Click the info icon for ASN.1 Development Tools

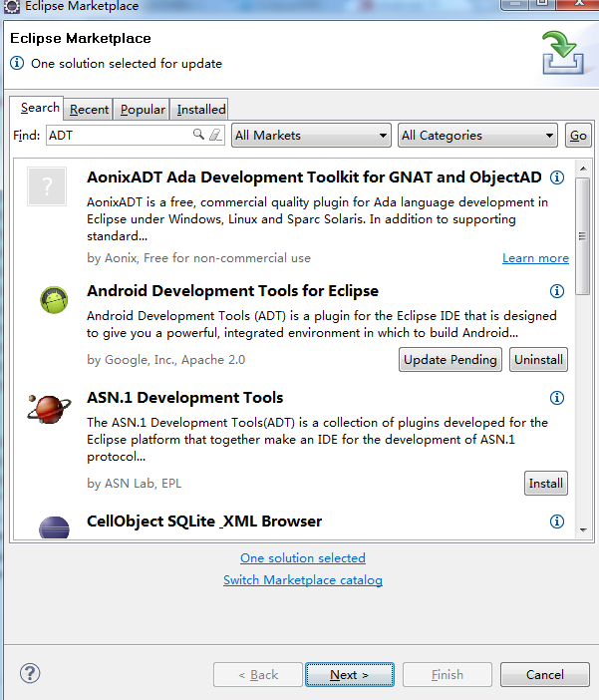[556, 398]
